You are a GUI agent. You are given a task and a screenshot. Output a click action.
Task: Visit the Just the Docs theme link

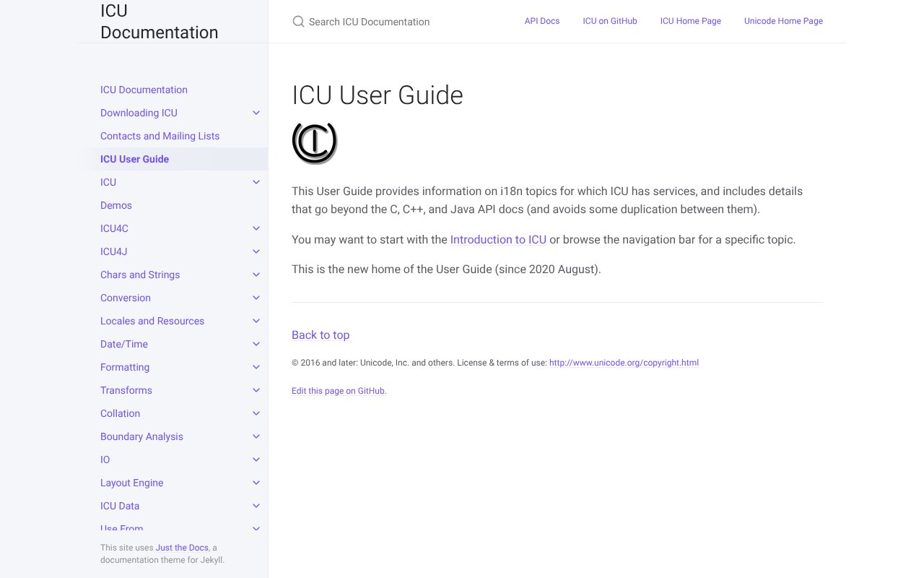pyautogui.click(x=182, y=548)
